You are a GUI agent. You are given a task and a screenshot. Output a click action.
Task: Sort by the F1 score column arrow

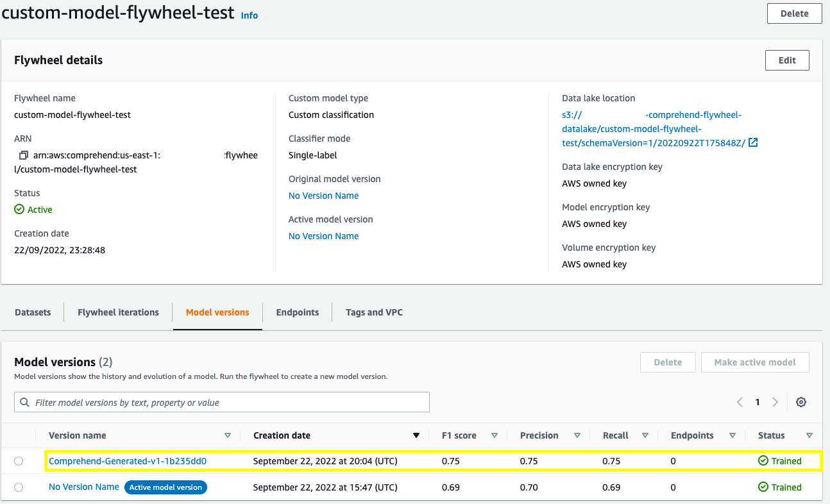(494, 435)
